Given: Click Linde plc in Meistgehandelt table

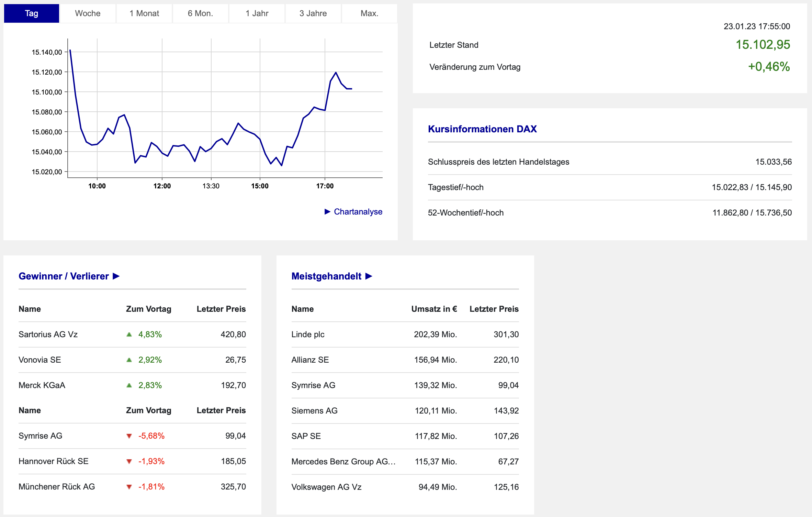Looking at the screenshot, I should [x=308, y=334].
